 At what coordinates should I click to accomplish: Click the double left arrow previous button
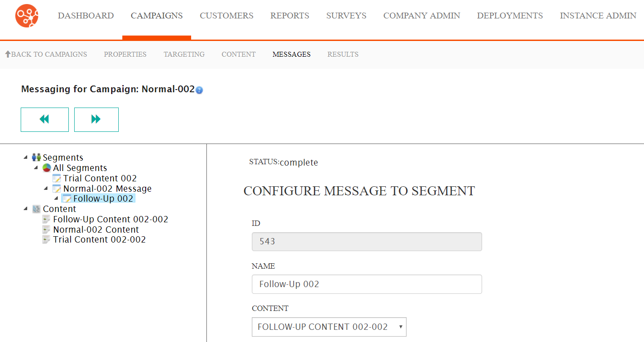[45, 119]
